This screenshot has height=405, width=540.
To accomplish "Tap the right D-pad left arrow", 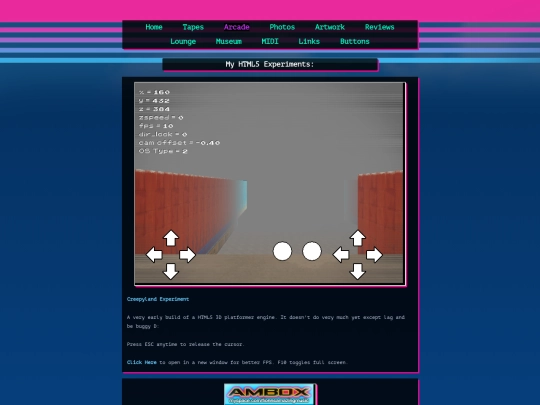I will tap(341, 255).
